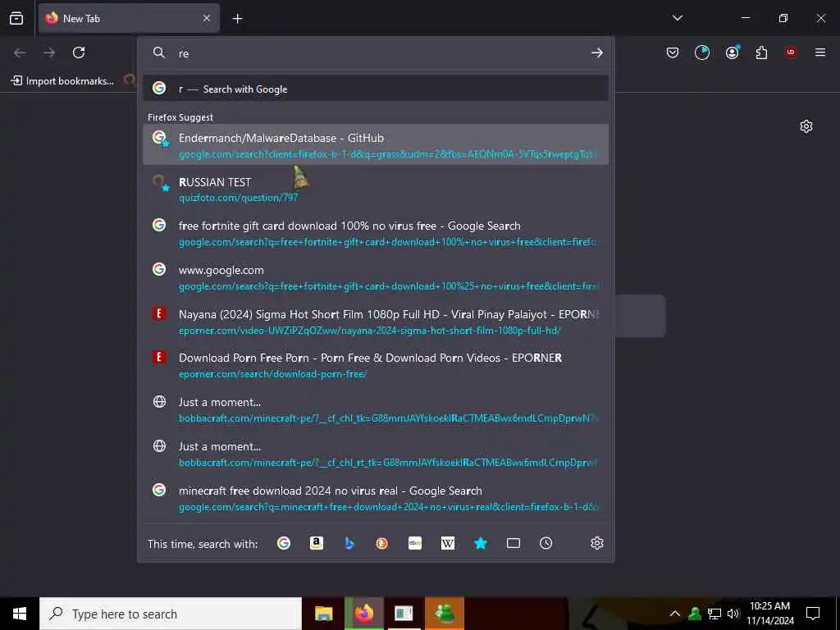Open a new tab with plus button
The height and width of the screenshot is (630, 840).
click(x=237, y=19)
